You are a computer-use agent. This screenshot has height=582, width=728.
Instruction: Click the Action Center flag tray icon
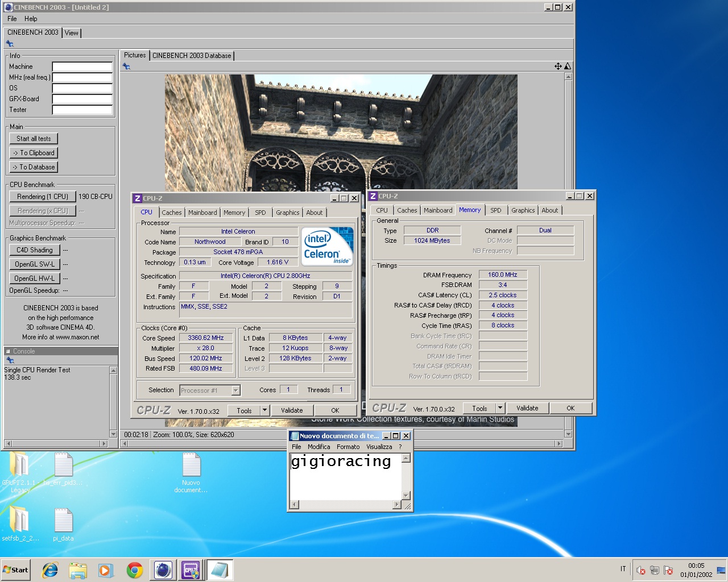click(x=668, y=570)
